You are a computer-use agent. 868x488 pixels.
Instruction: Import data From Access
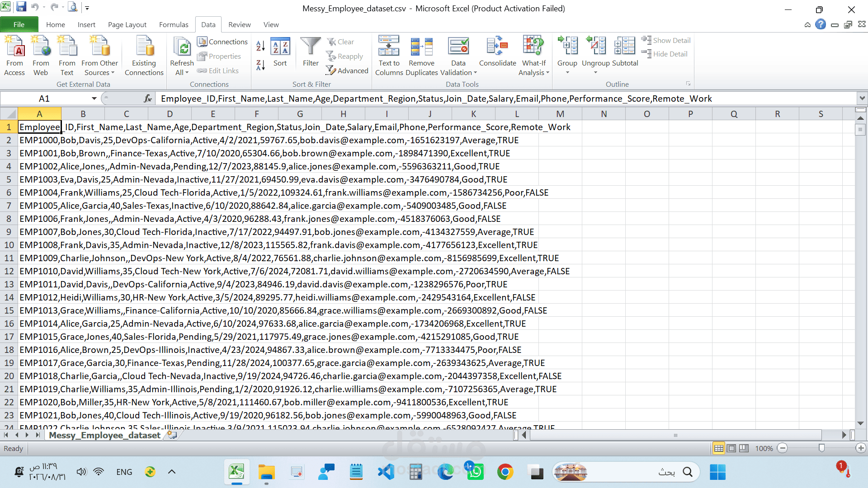tap(14, 56)
